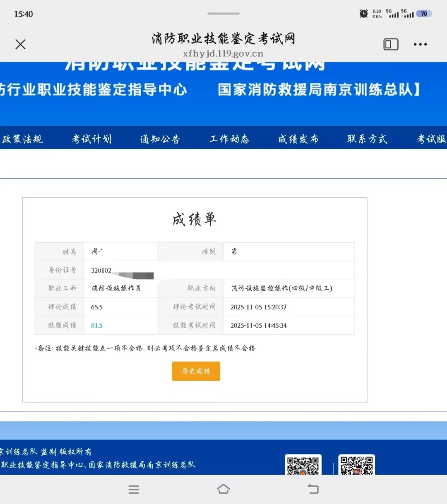Select the 工作动态 navigation tab

click(230, 139)
